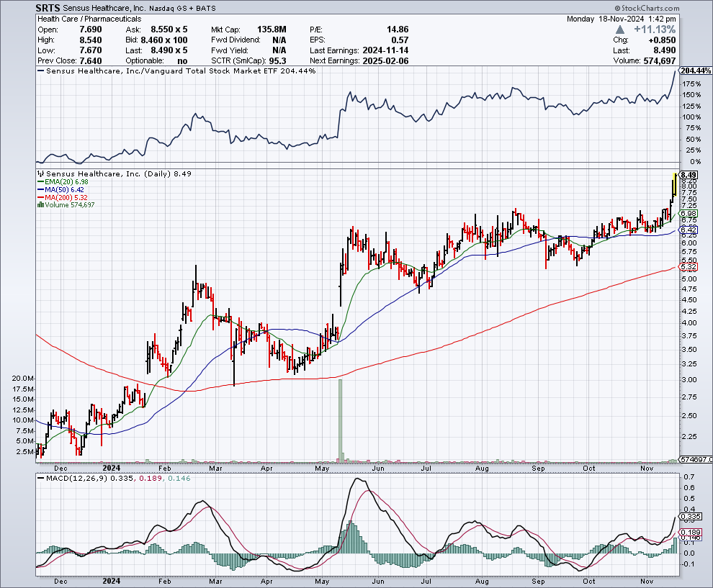Viewport: 713px width, 588px height.
Task: Click the SCTR (SmlCap) value 95.3
Action: (277, 61)
